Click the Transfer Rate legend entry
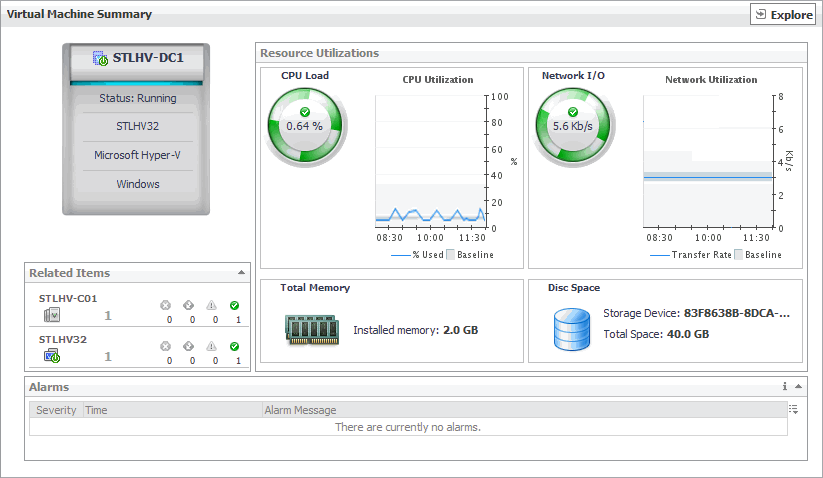This screenshot has height=478, width=823. (x=691, y=254)
